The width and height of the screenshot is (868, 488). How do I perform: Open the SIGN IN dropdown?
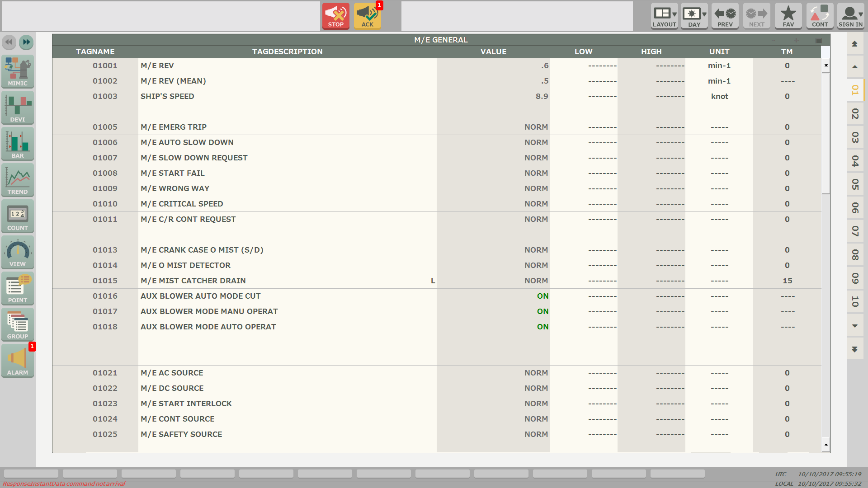click(850, 16)
